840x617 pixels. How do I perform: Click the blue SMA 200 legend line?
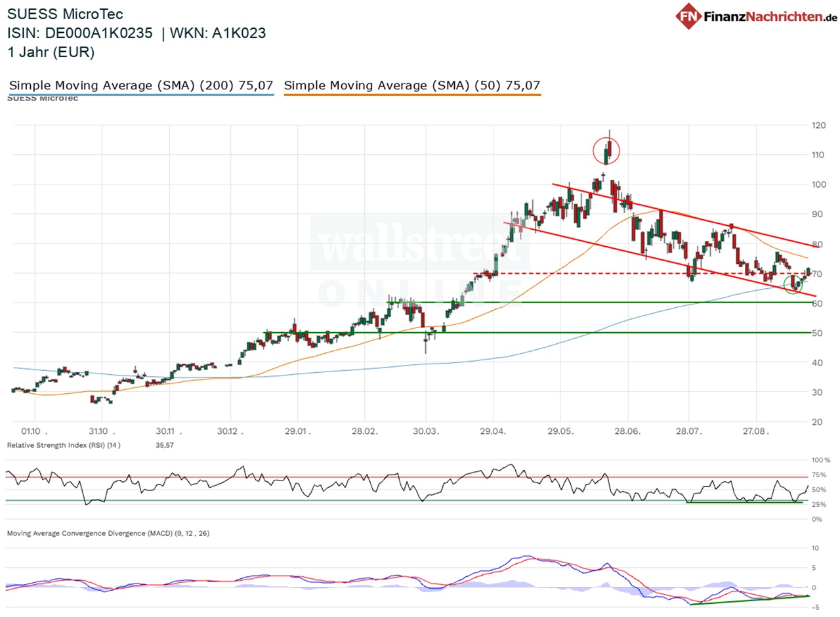[x=141, y=95]
